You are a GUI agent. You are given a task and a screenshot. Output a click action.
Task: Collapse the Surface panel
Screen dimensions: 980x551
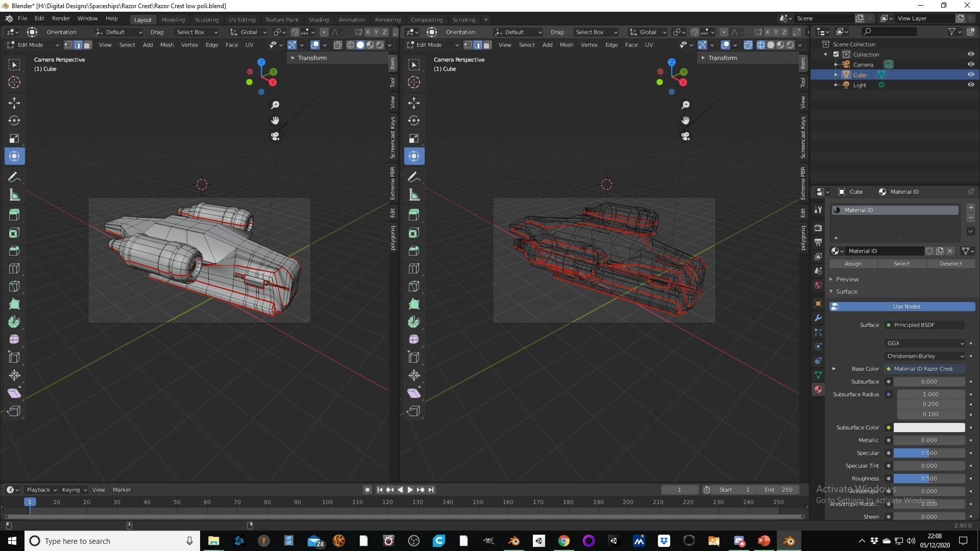pos(846,291)
